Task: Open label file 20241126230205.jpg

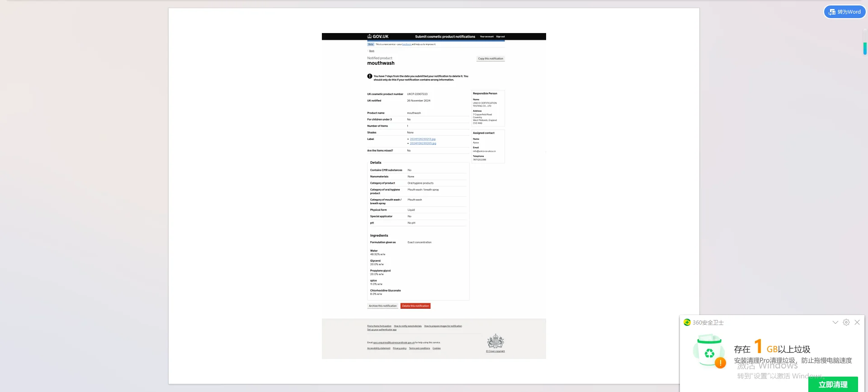Action: tap(423, 143)
